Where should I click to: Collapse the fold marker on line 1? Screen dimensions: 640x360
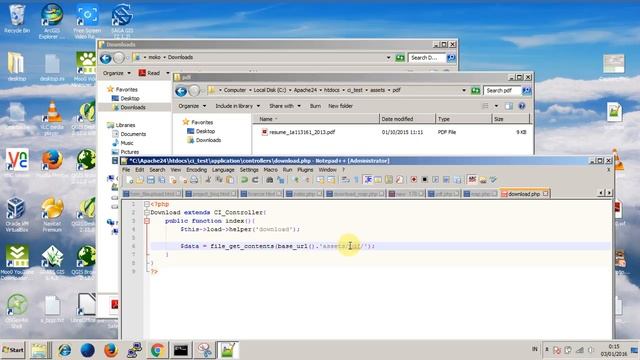click(x=147, y=204)
